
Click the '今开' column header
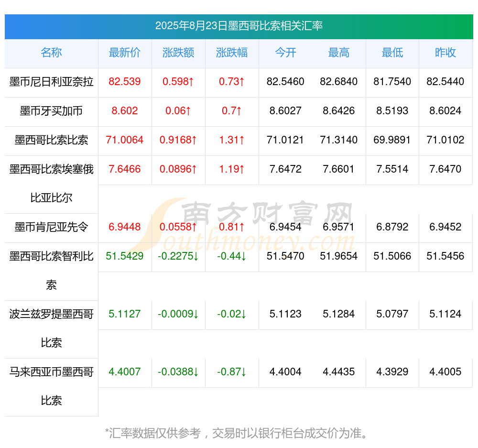click(x=285, y=53)
